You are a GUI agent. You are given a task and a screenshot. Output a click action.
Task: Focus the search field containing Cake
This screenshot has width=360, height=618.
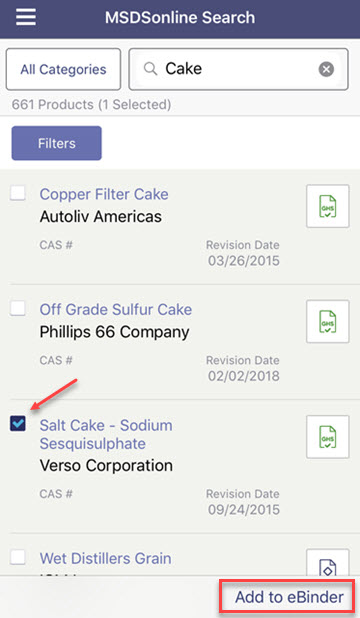point(239,69)
